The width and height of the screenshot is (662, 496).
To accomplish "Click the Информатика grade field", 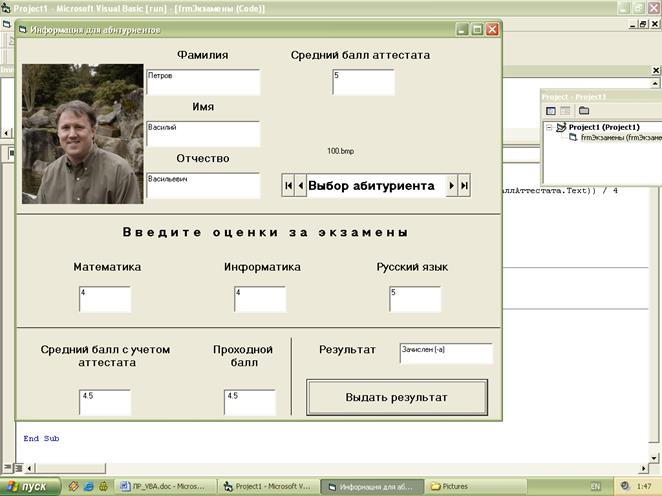I will (260, 299).
